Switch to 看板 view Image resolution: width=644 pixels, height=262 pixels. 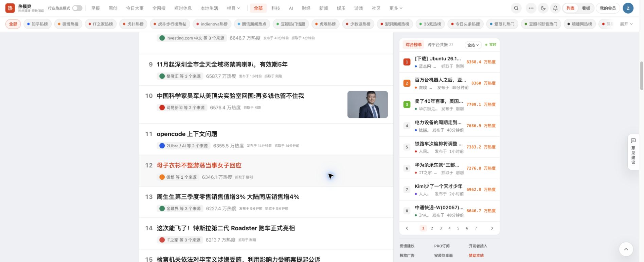click(x=586, y=8)
